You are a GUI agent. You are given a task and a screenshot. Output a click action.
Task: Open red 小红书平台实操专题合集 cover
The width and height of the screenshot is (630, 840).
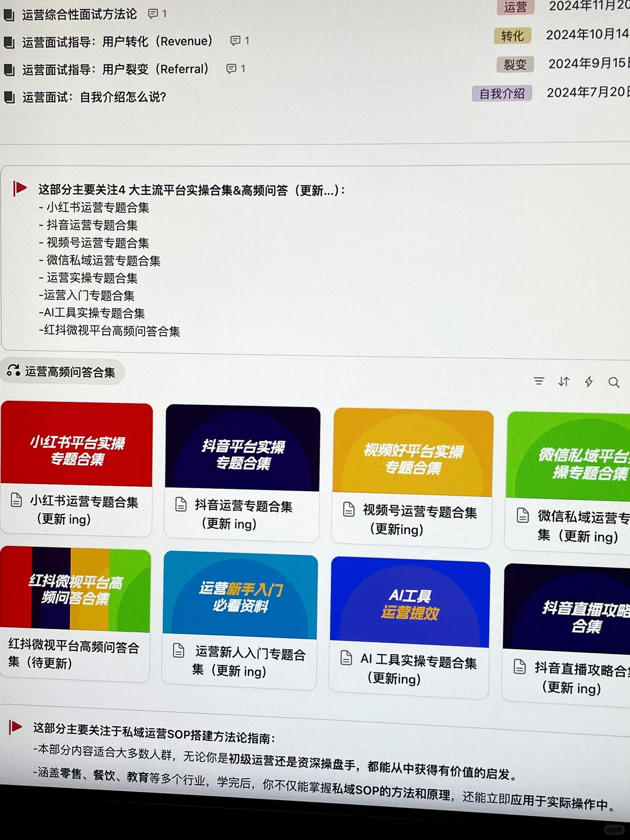(x=77, y=444)
